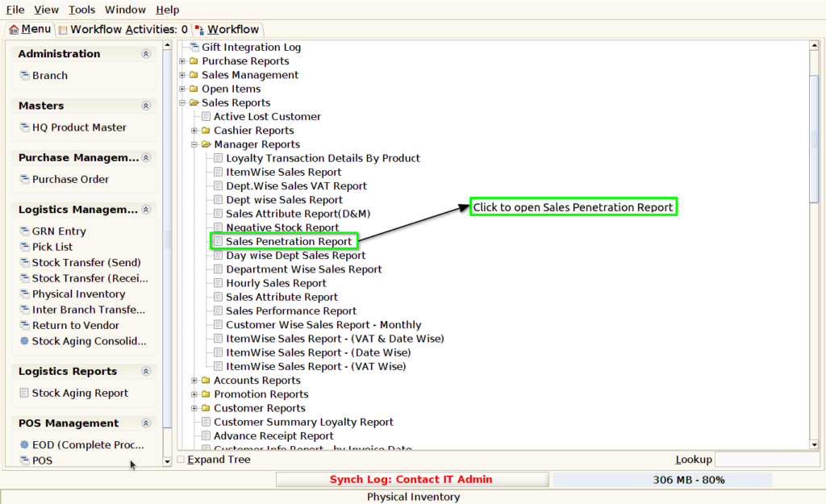Click the Hourly Sales Report document icon
Image resolution: width=826 pixels, height=504 pixels.
(x=218, y=283)
